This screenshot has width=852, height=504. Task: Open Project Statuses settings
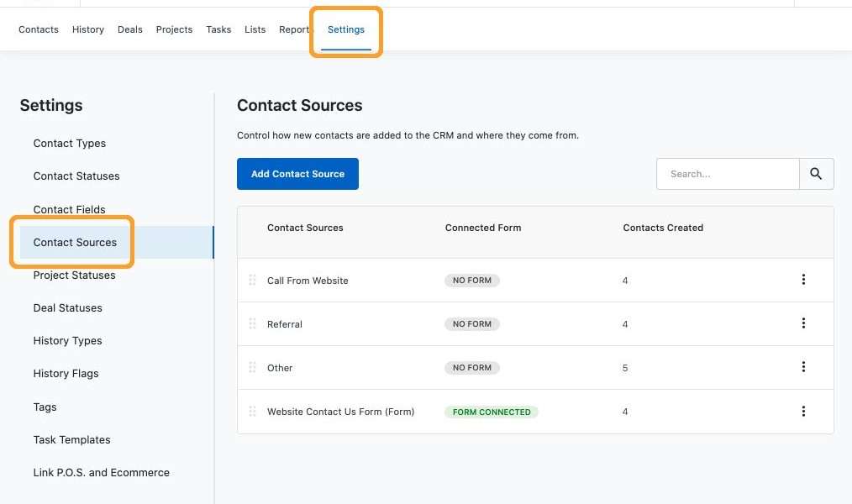[x=75, y=276]
